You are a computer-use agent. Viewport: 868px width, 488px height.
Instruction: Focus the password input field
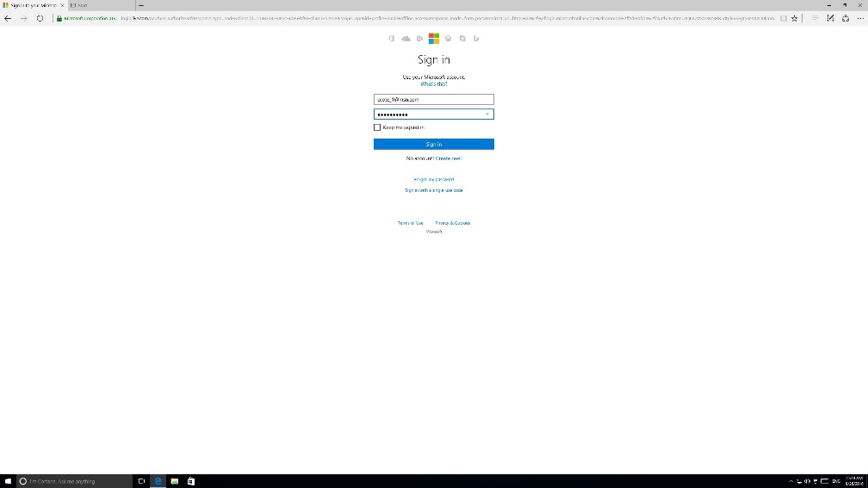(x=433, y=114)
